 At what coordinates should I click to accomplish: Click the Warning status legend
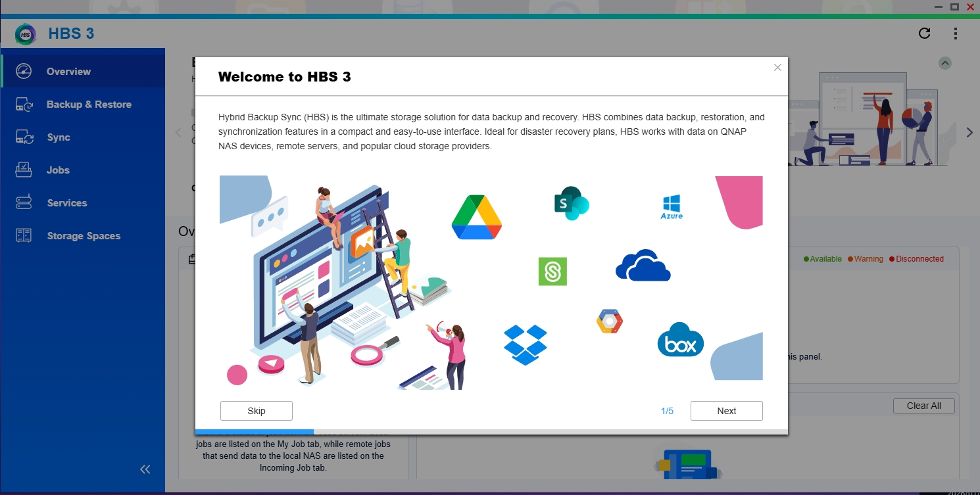[866, 259]
